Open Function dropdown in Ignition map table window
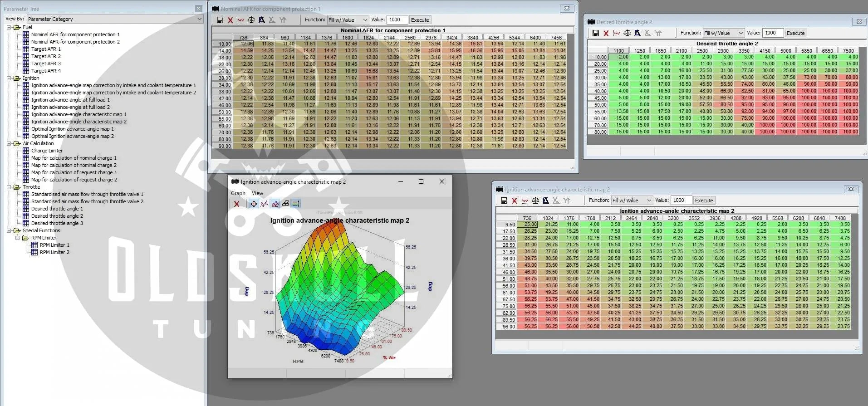Screen dimensions: 868x406 pyautogui.click(x=632, y=201)
